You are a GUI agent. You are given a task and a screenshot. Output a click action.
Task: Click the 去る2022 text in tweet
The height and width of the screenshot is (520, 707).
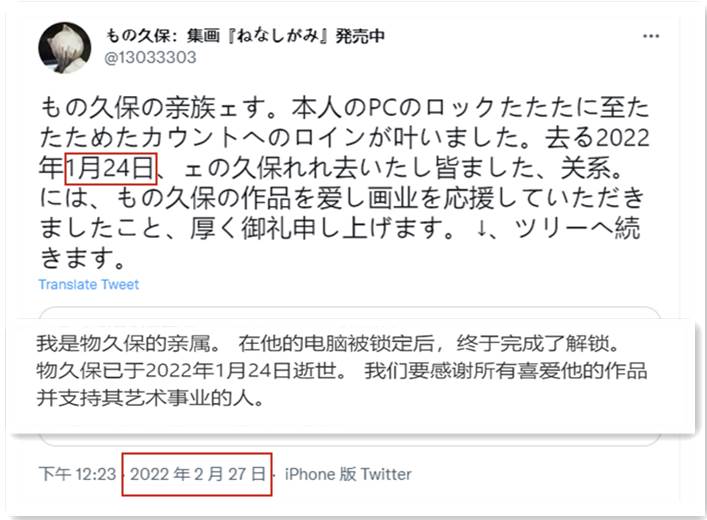[x=597, y=138]
